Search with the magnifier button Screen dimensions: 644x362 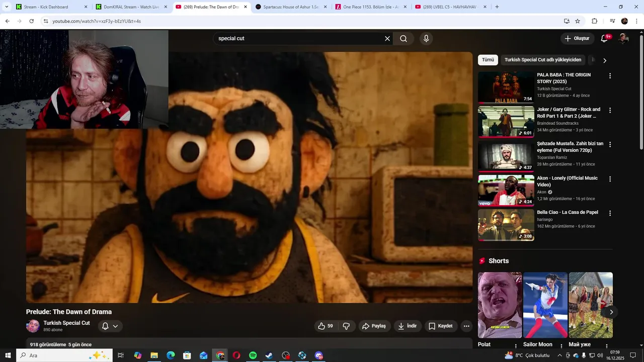pos(404,39)
